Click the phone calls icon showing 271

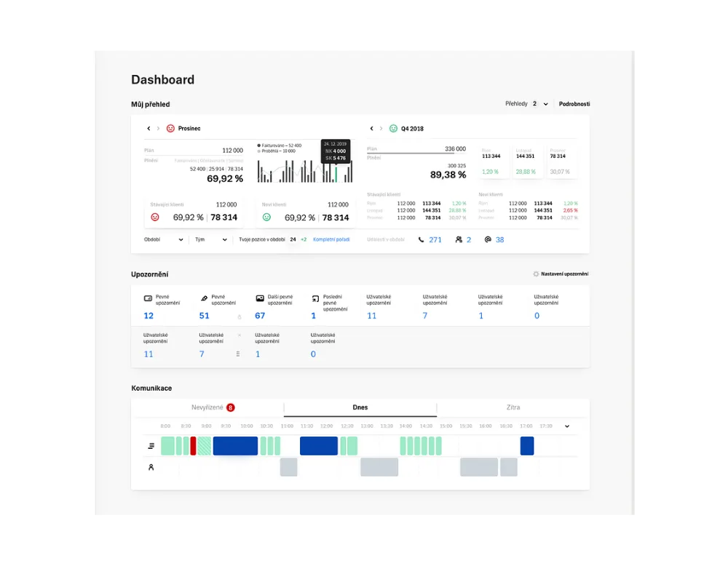click(x=422, y=239)
